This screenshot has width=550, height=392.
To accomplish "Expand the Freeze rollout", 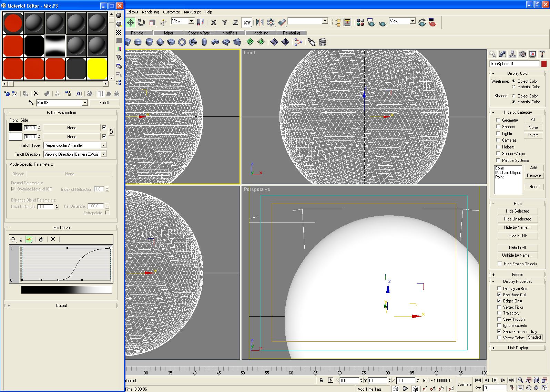I will point(517,275).
